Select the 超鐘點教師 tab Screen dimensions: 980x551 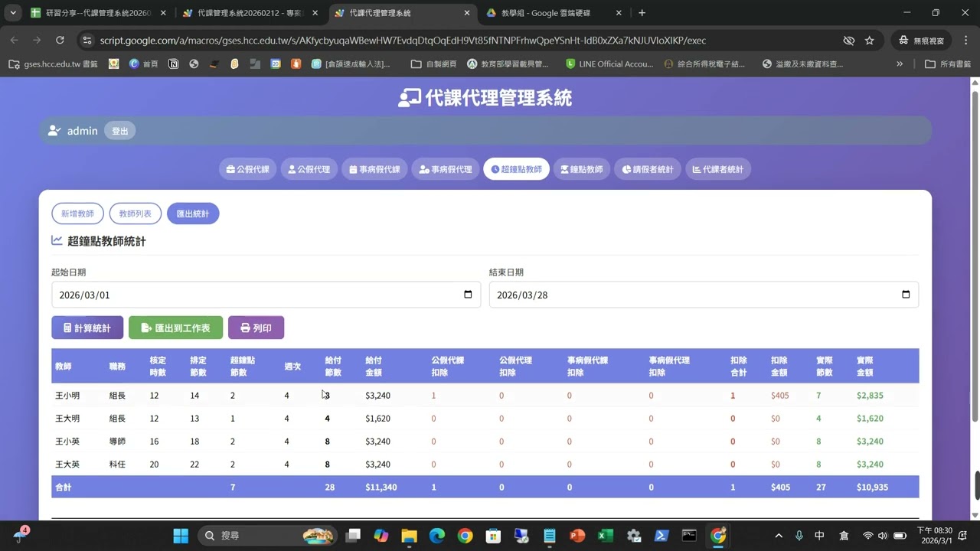tap(516, 169)
